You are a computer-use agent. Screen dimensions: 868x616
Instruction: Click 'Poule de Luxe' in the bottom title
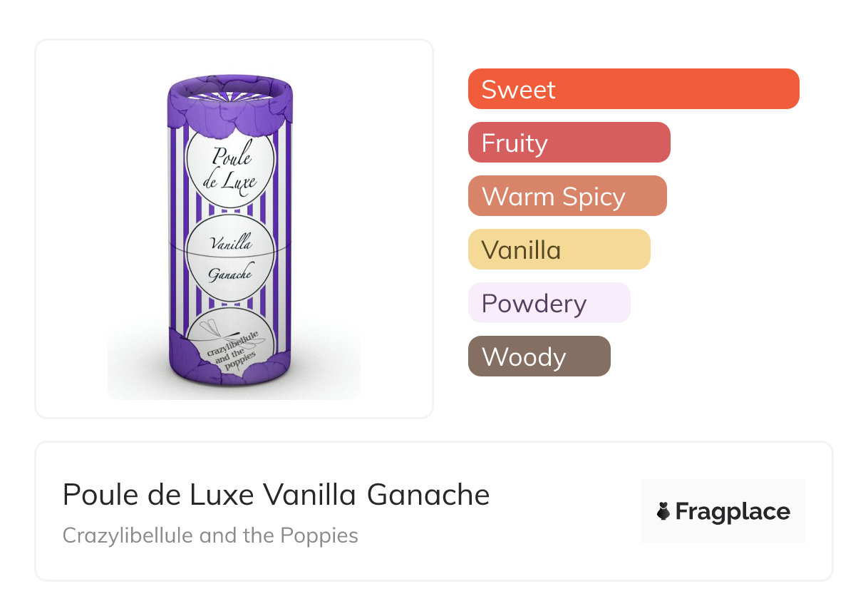(159, 495)
